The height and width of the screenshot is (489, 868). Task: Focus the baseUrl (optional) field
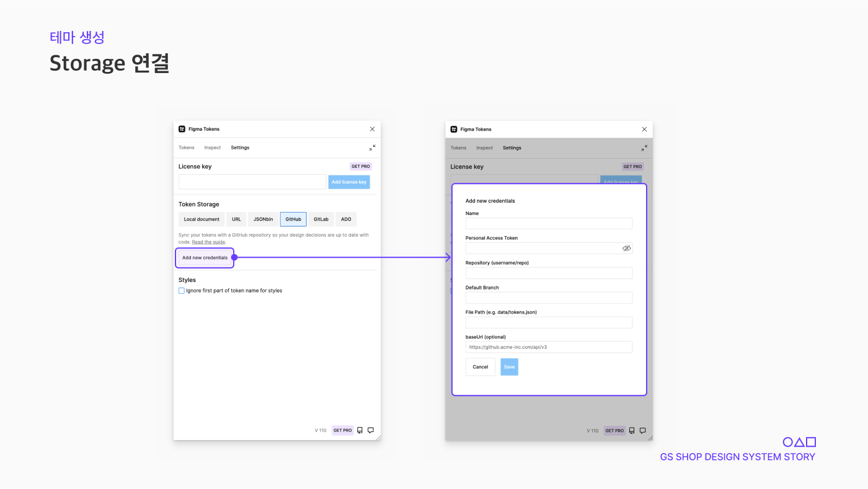pyautogui.click(x=549, y=347)
